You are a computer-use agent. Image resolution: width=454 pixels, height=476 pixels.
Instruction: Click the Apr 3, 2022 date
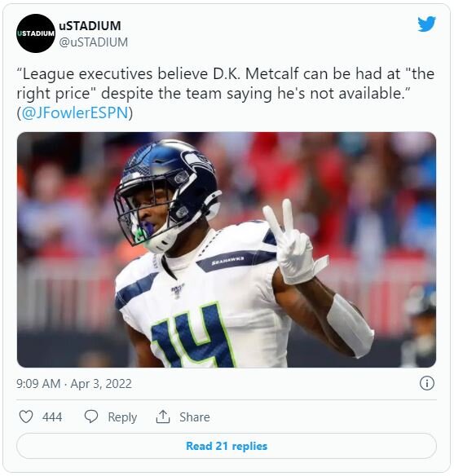[x=101, y=384]
